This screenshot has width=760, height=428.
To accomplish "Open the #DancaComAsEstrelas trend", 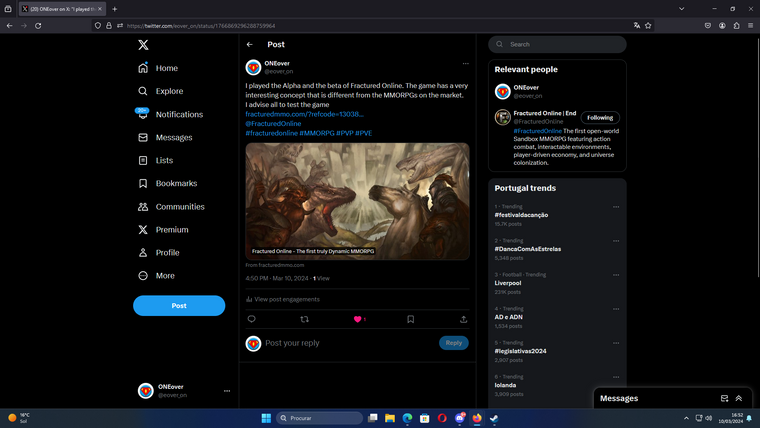I will [527, 249].
